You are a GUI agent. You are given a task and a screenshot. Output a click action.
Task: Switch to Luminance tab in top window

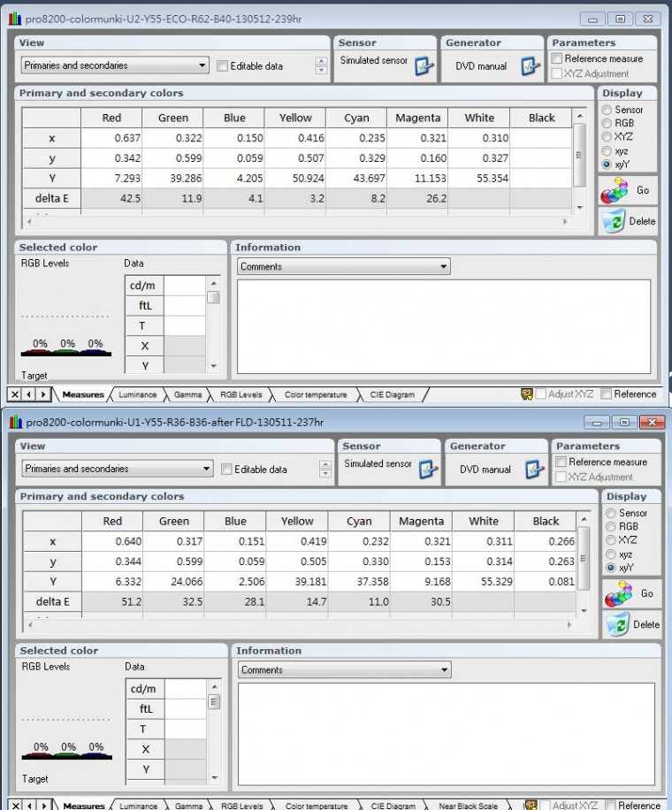(137, 394)
